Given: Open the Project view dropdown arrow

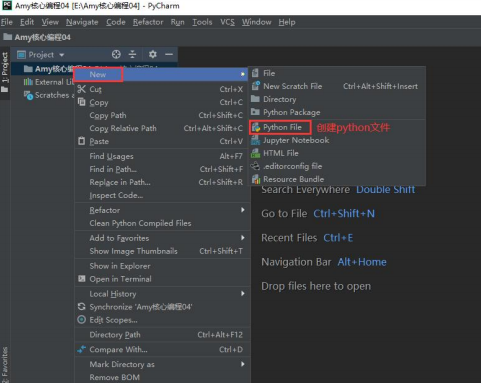Looking at the screenshot, I should 61,55.
